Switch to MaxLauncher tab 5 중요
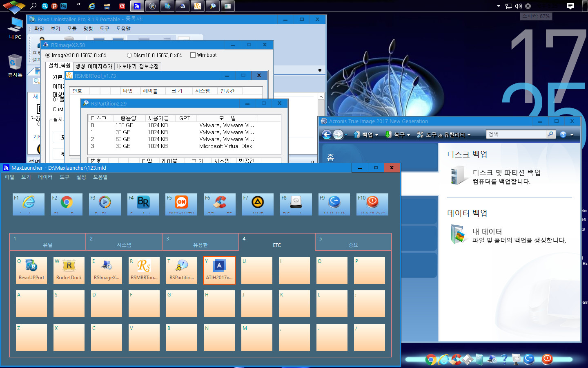The image size is (588, 368). pos(353,242)
